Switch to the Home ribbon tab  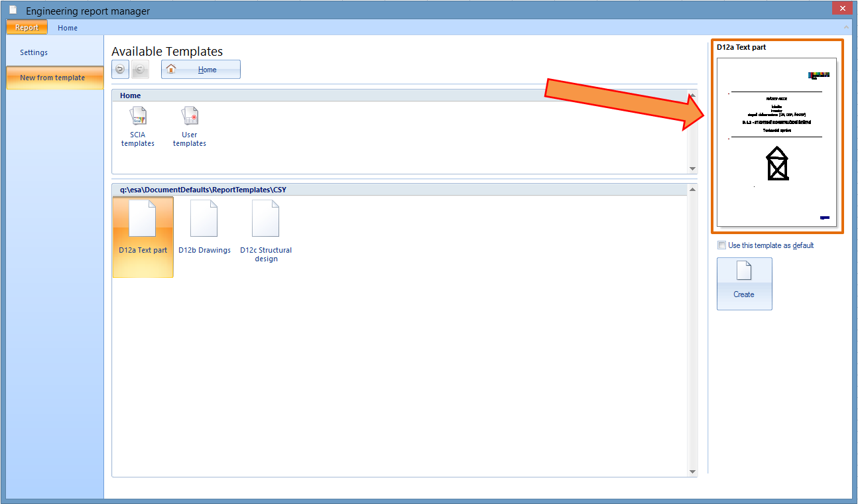(68, 28)
